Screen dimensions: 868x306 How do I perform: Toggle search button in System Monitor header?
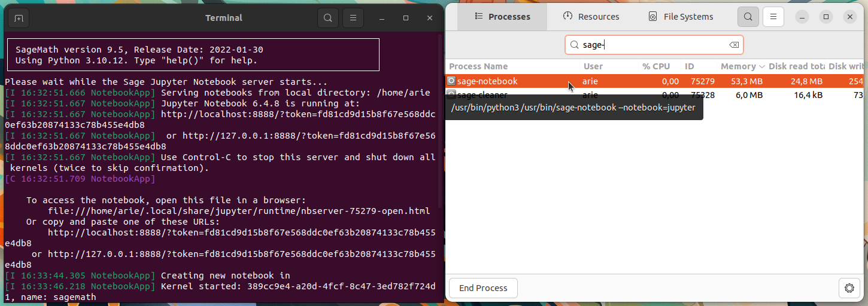click(748, 17)
